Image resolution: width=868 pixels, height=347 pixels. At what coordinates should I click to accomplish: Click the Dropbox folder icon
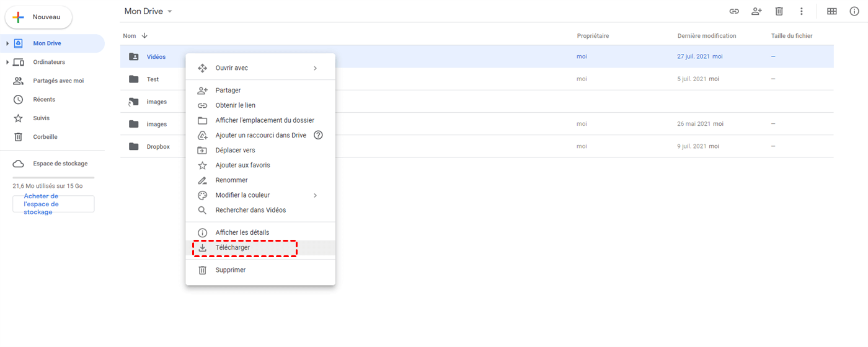(x=133, y=146)
